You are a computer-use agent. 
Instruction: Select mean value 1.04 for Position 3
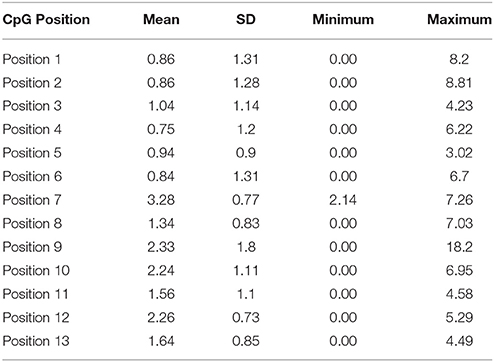161,106
